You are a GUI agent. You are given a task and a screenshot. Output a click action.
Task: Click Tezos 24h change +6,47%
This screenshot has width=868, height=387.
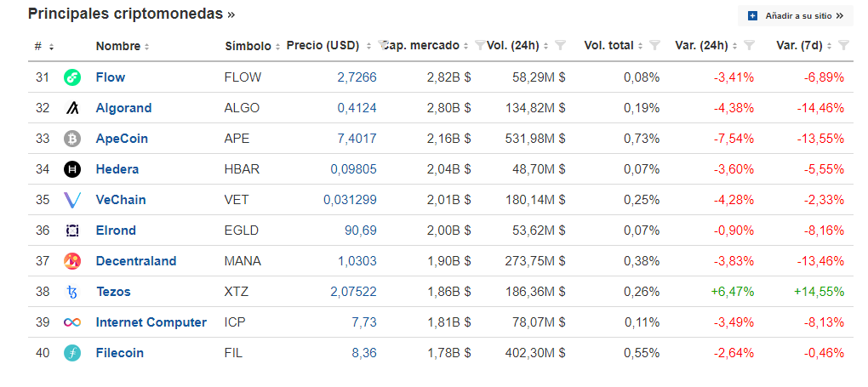click(732, 292)
